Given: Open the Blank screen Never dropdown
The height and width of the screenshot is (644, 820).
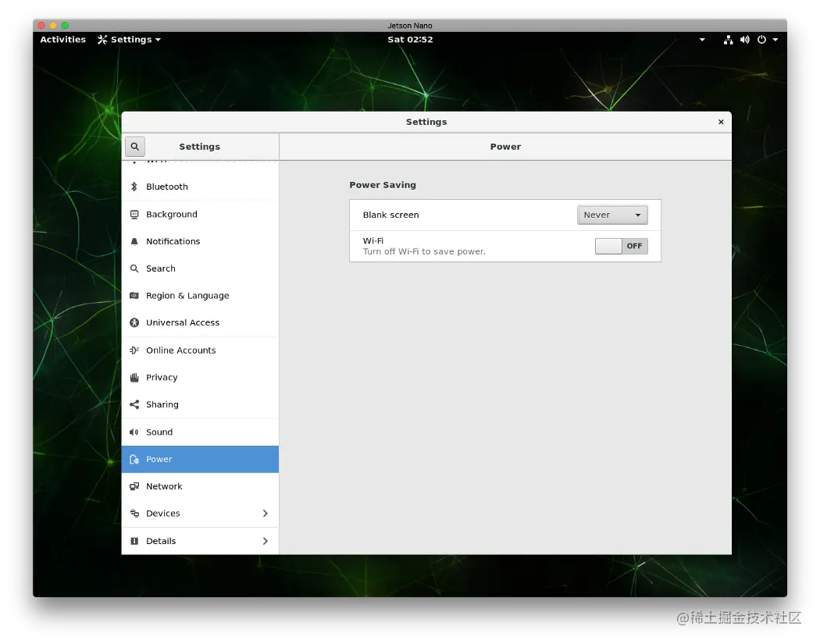Looking at the screenshot, I should point(612,215).
